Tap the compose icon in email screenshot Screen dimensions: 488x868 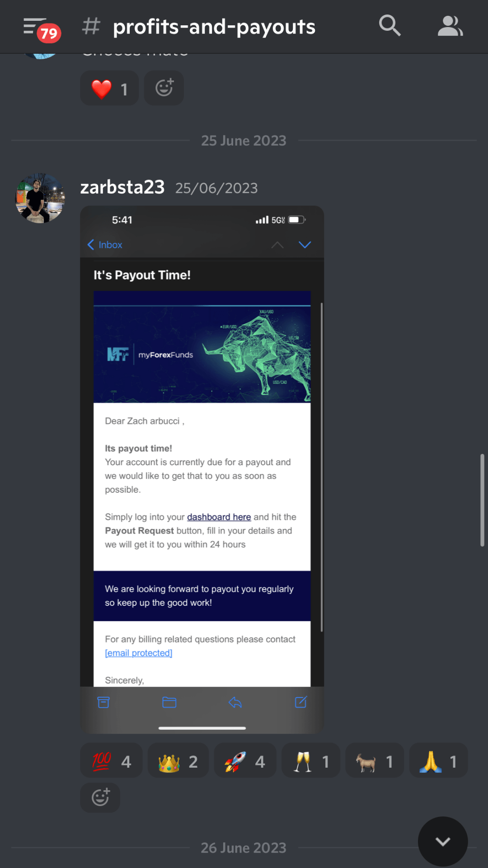[301, 702]
